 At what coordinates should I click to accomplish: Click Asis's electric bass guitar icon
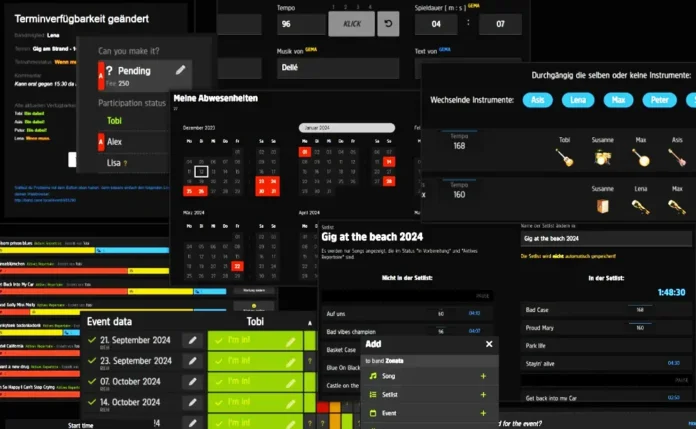[677, 157]
